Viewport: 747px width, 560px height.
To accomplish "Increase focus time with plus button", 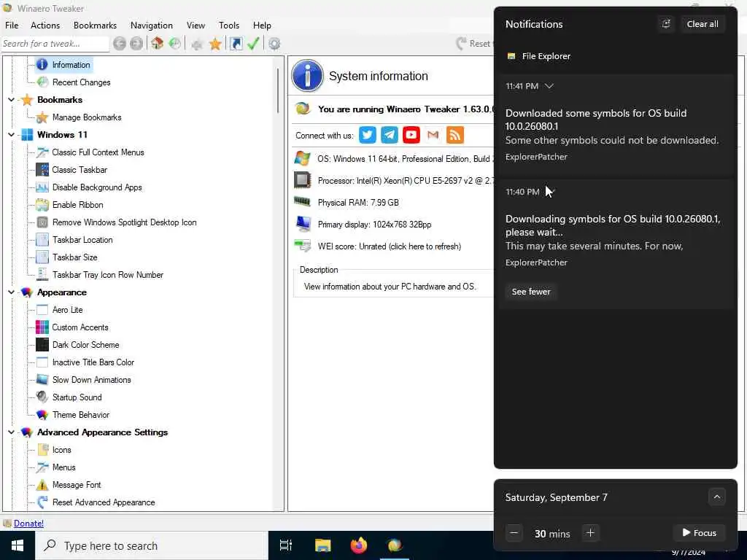I will coord(590,533).
